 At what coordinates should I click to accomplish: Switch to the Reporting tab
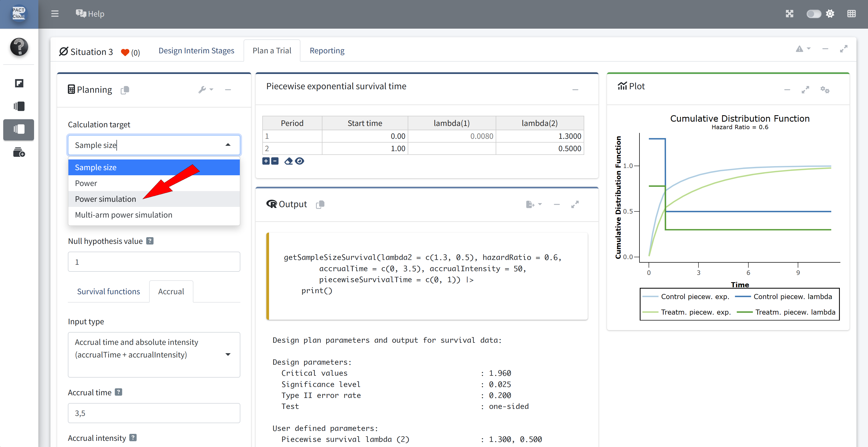pos(327,50)
